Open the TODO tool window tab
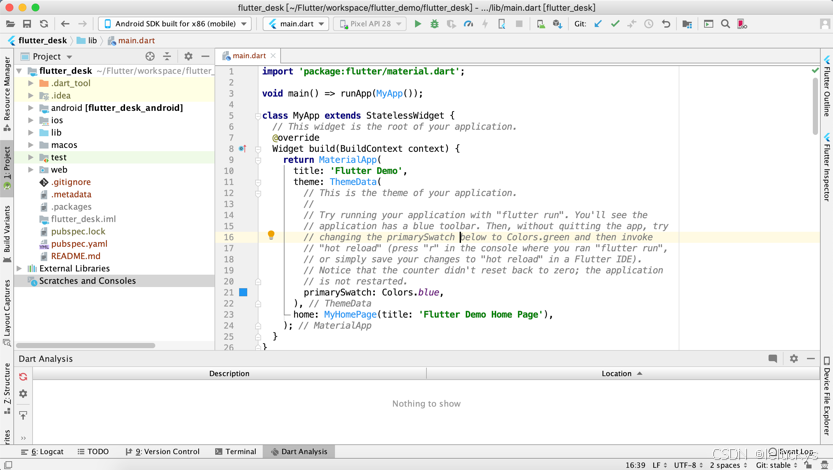This screenshot has width=833, height=470. (x=93, y=451)
